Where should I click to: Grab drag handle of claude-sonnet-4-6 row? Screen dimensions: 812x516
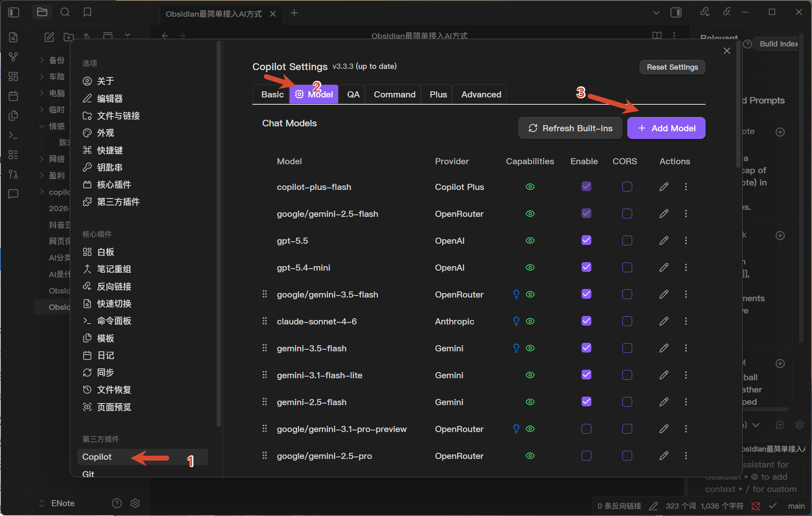[265, 321]
